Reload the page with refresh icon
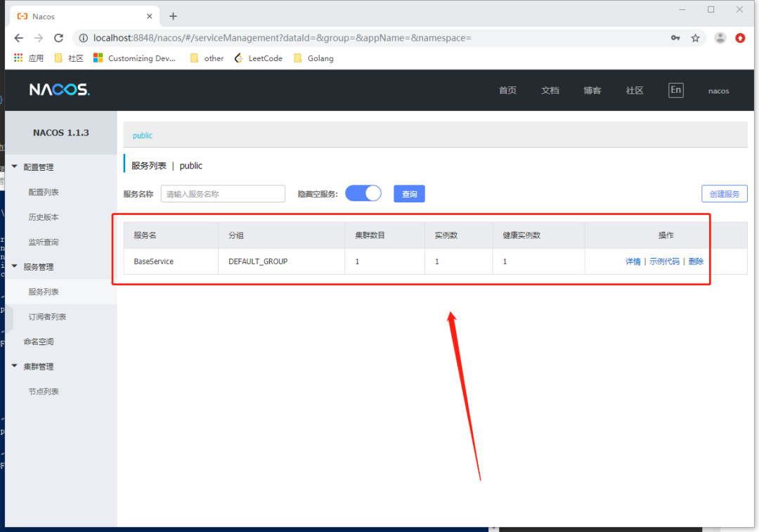 click(x=58, y=38)
